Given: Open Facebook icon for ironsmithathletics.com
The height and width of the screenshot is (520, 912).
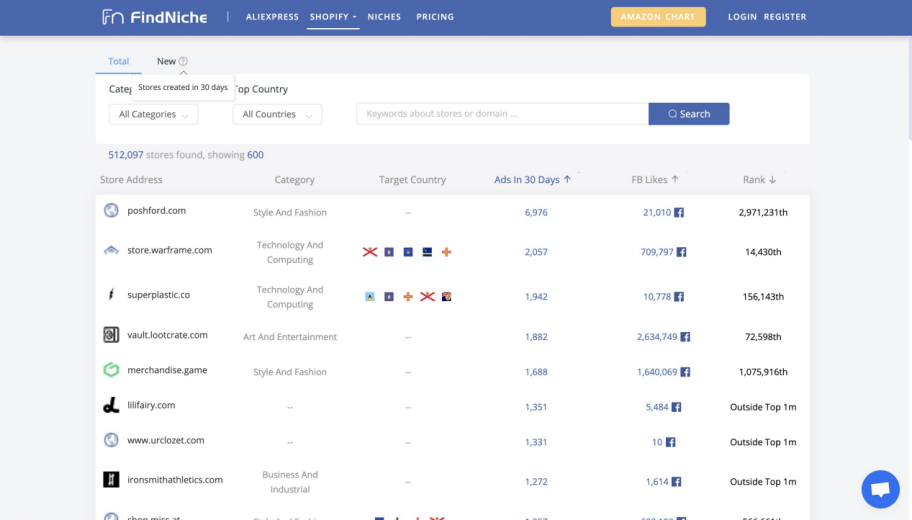Looking at the screenshot, I should (676, 482).
